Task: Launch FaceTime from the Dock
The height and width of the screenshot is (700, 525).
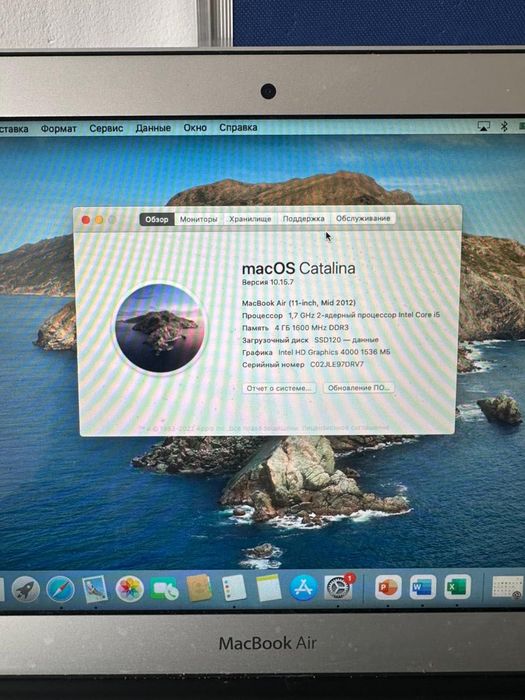Action: click(x=164, y=589)
